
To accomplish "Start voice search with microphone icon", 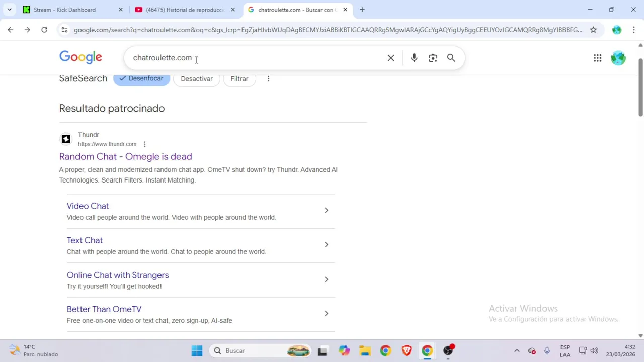I will click(x=414, y=58).
